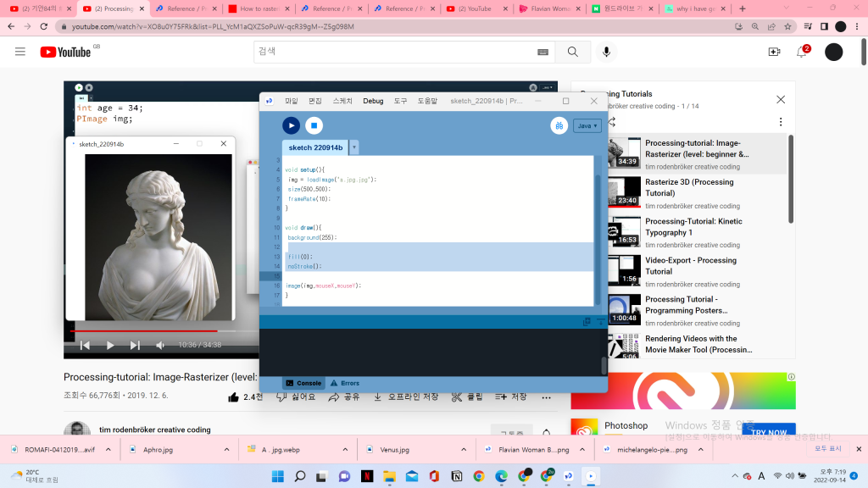Open the 파일 menu in Processing
The image size is (868, 488).
[292, 101]
